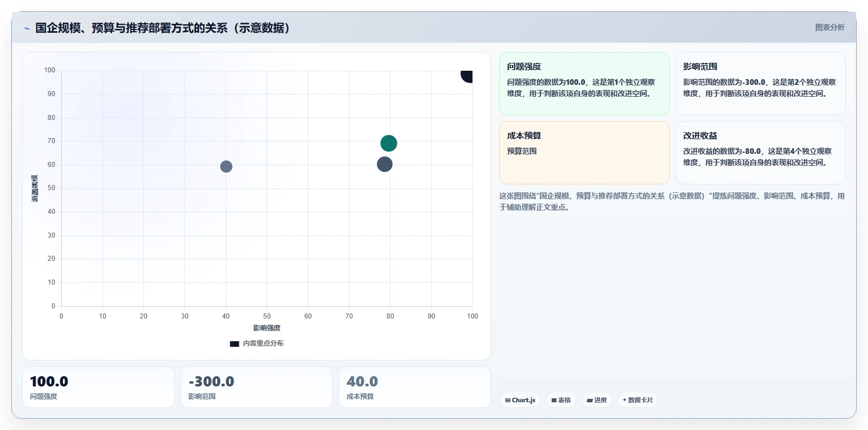Open the 成本预算 orange info card
868x430 pixels.
click(585, 153)
